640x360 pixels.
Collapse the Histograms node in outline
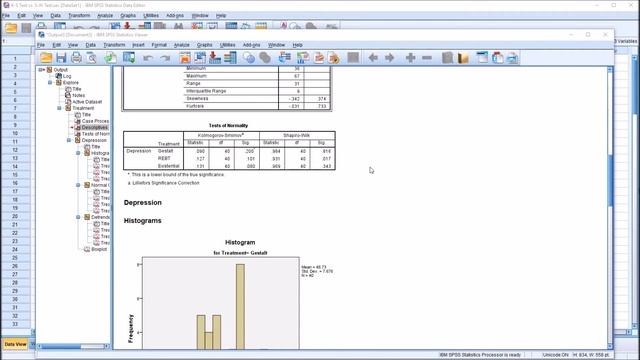click(x=78, y=153)
